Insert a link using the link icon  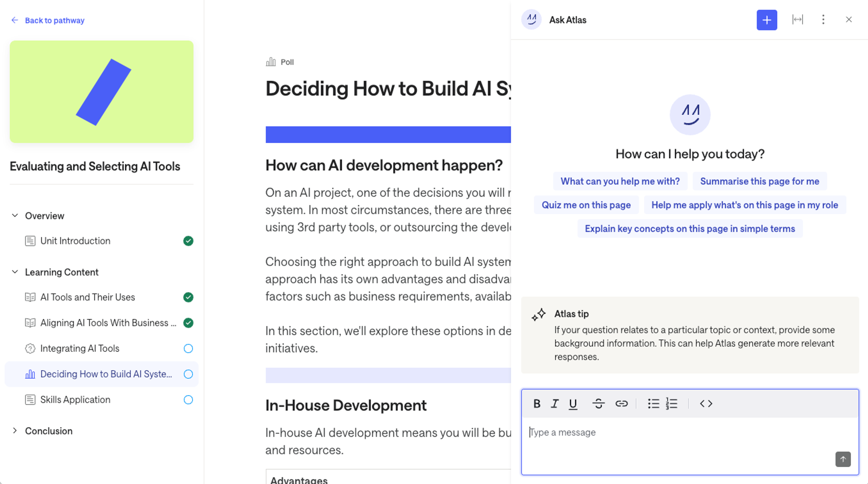621,404
